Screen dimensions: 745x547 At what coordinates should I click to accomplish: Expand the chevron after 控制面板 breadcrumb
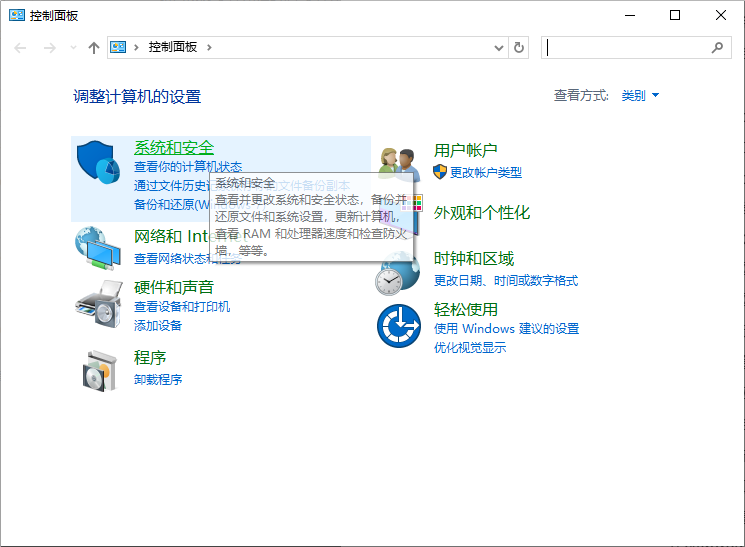(x=209, y=48)
